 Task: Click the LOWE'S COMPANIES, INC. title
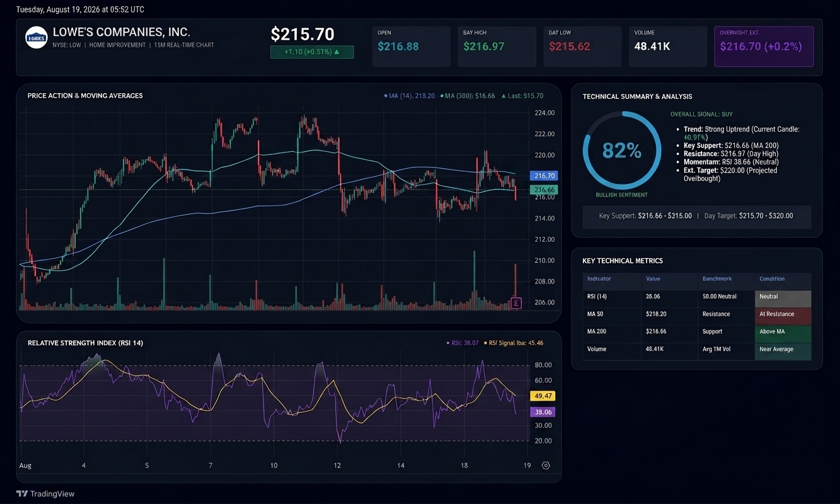(122, 32)
